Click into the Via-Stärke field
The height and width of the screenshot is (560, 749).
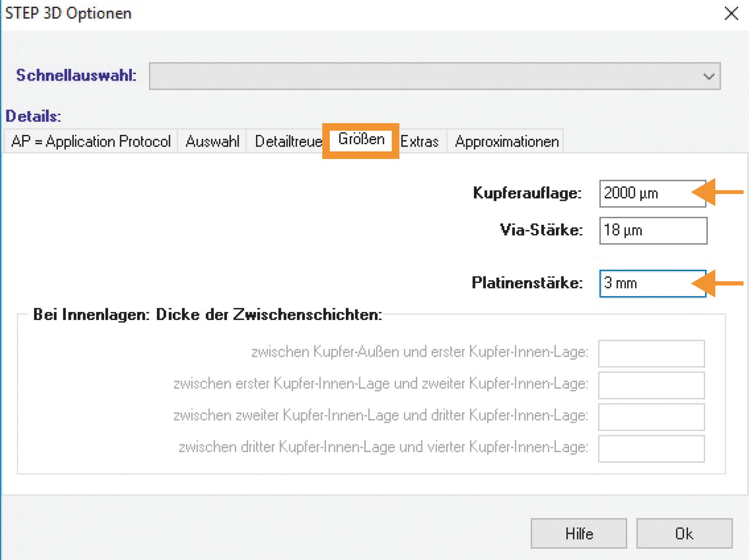(653, 231)
